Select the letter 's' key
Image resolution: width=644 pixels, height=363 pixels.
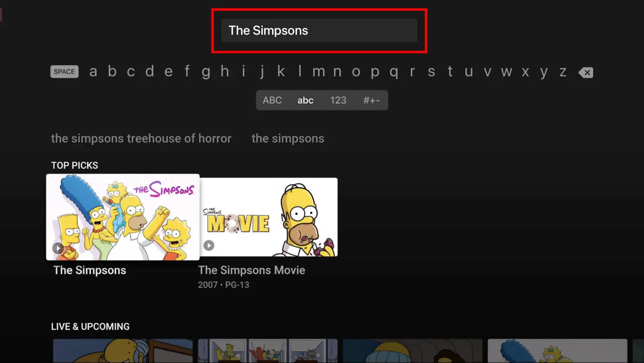pyautogui.click(x=431, y=72)
